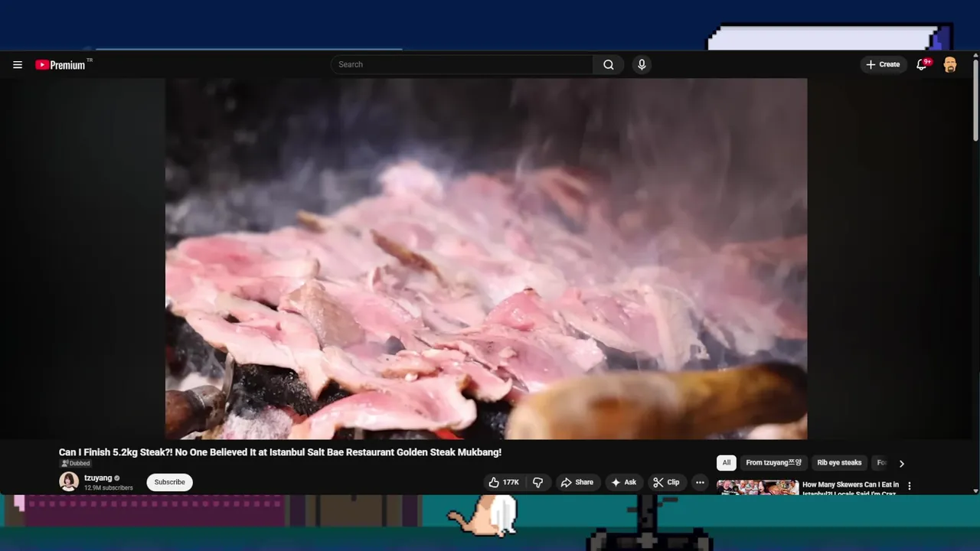Click the page vertical scrollbar thumb

coord(975,100)
